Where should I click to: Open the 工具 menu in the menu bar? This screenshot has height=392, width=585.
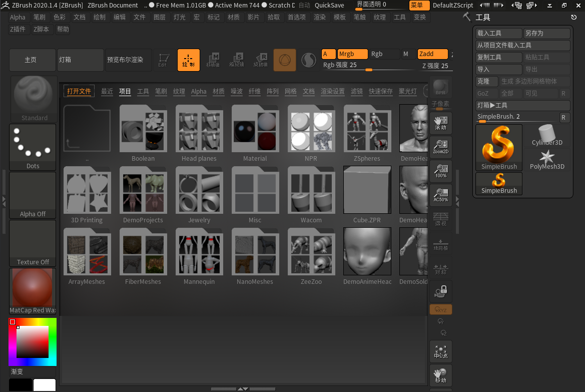tap(400, 17)
